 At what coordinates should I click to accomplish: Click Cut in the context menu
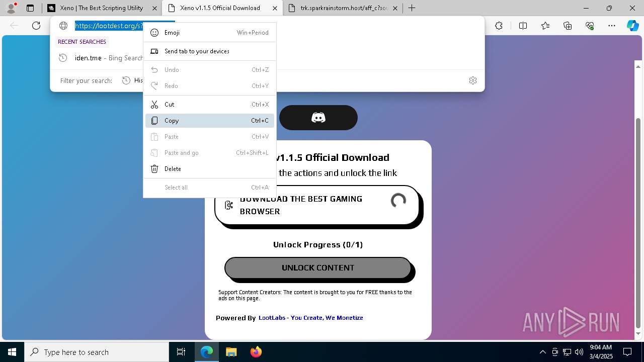[x=210, y=105]
